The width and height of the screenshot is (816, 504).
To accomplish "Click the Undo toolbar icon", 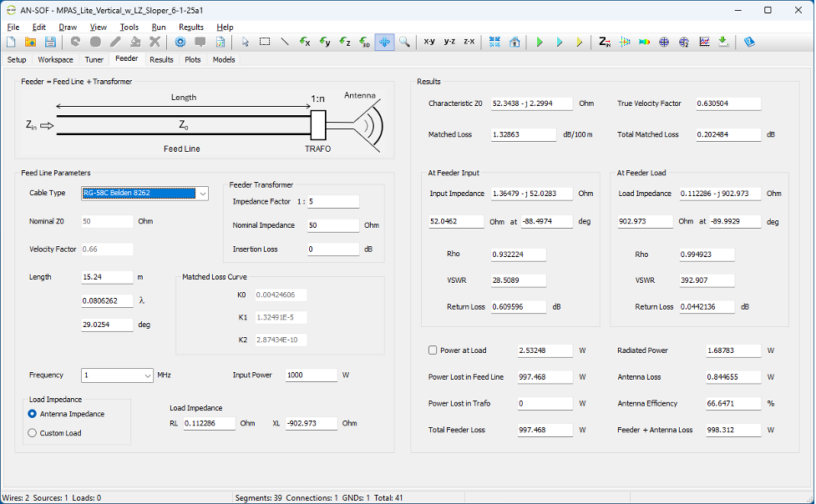I will pos(75,42).
